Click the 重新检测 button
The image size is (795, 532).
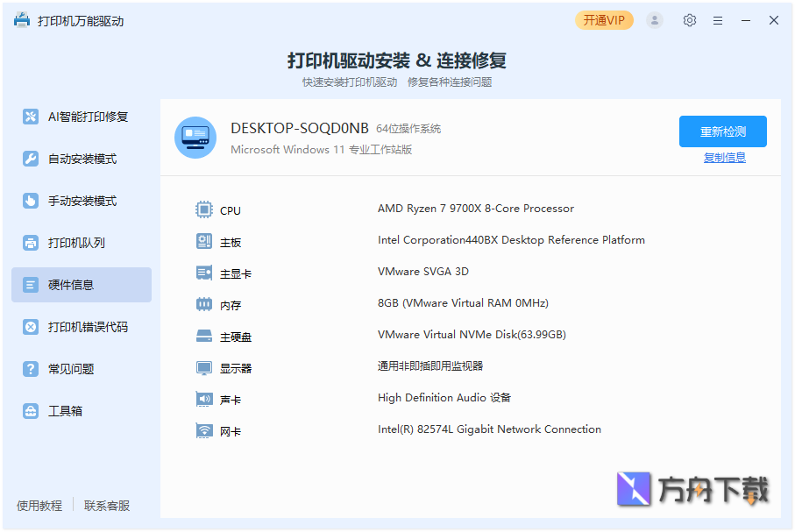(x=723, y=131)
